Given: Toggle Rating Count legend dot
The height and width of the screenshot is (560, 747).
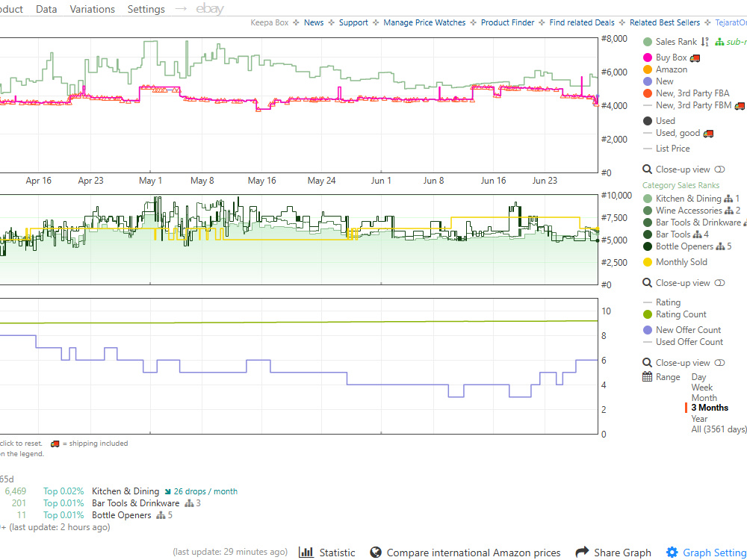Looking at the screenshot, I should pyautogui.click(x=648, y=314).
